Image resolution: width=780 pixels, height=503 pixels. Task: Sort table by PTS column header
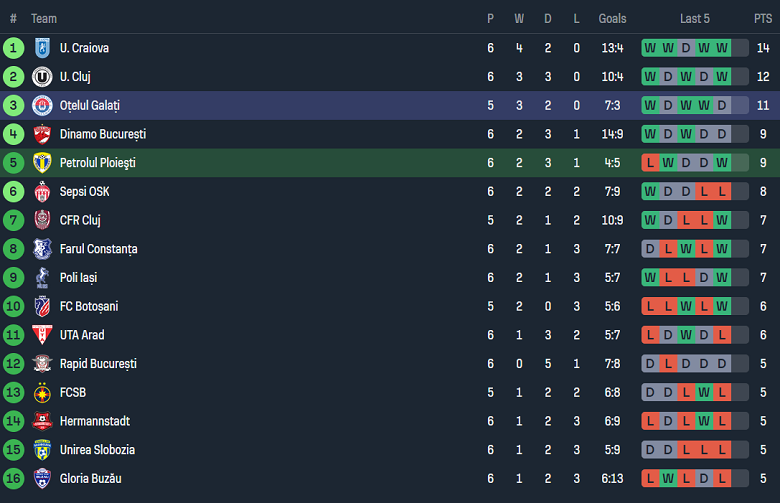tap(762, 18)
